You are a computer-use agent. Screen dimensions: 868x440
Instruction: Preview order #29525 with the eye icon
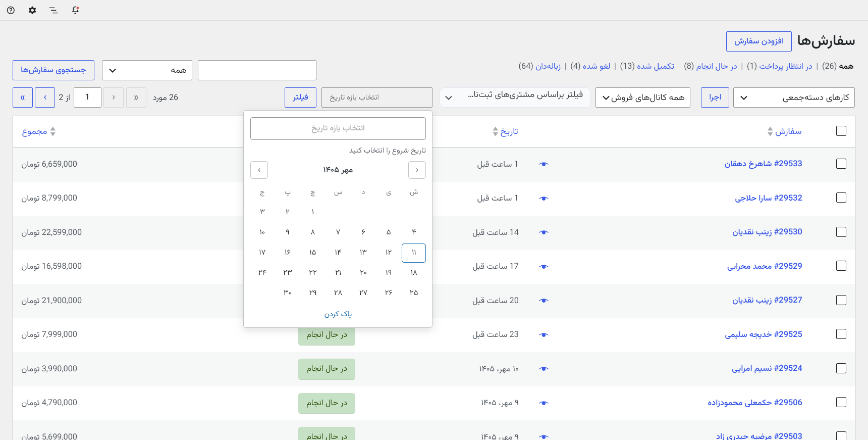[544, 335]
